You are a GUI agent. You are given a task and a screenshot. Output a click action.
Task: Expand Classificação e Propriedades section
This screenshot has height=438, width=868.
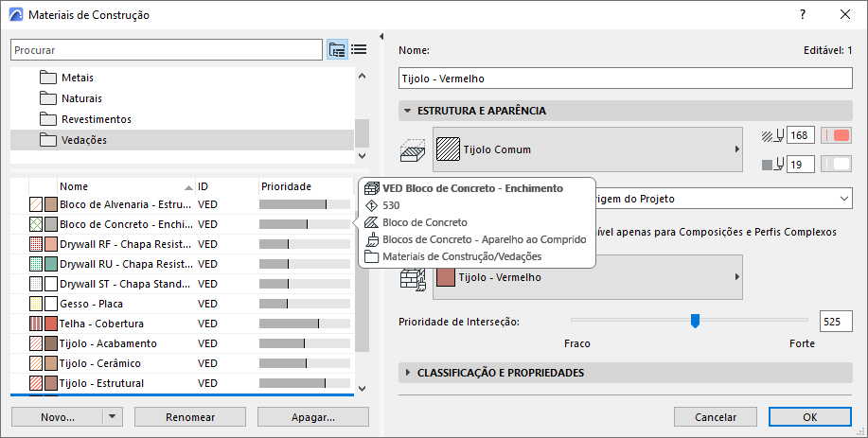(407, 373)
